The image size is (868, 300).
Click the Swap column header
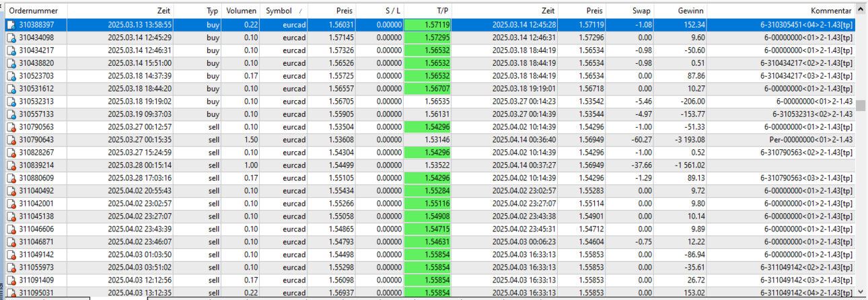[630, 11]
